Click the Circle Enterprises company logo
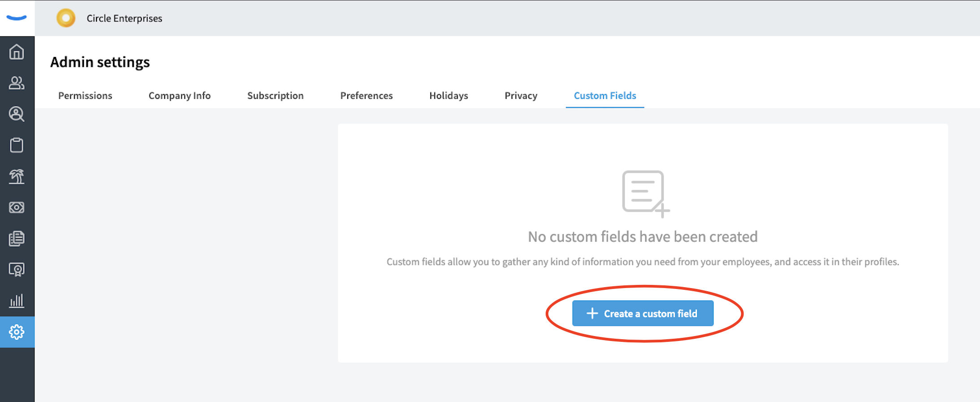This screenshot has height=402, width=980. (66, 18)
